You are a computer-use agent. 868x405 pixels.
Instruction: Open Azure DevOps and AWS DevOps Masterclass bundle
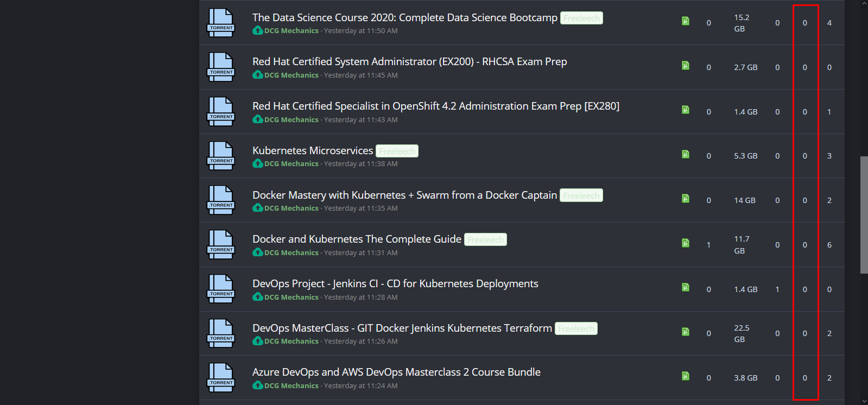point(396,372)
